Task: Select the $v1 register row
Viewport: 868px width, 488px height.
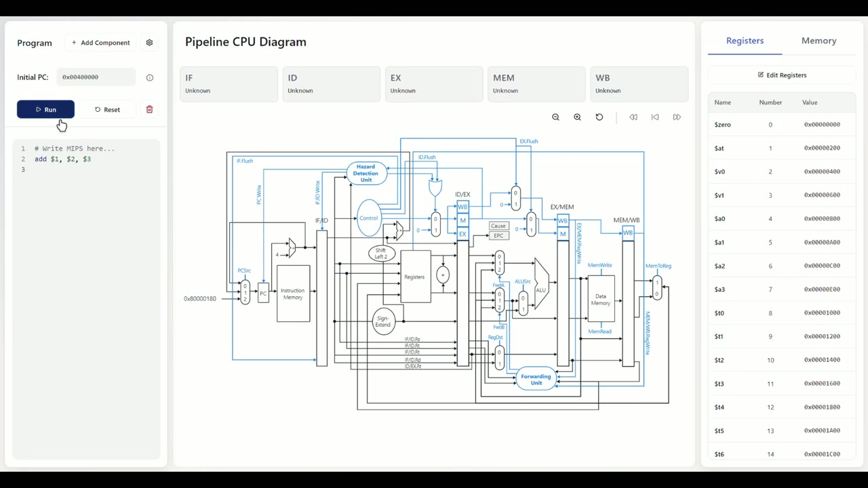Action: [x=782, y=195]
